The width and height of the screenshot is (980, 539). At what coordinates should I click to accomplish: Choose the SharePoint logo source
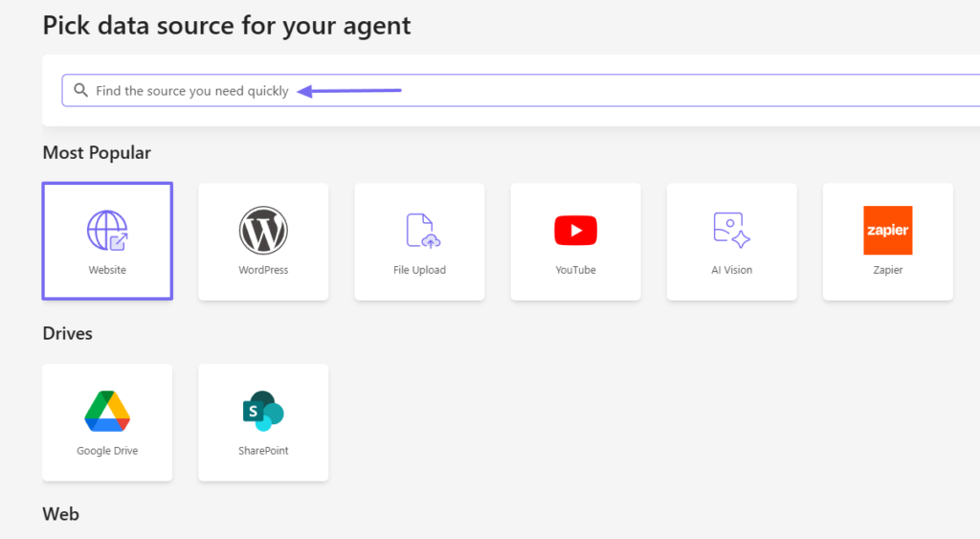pyautogui.click(x=263, y=411)
